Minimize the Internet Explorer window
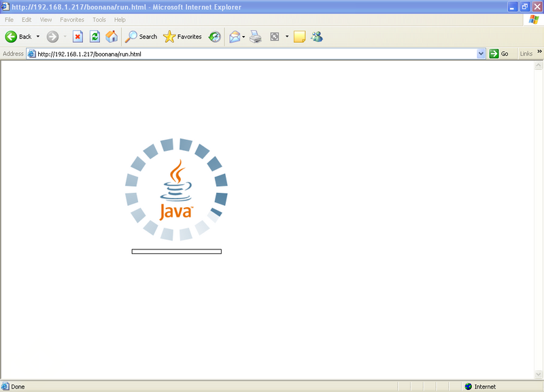Screen dimensions: 544x392 (x=513, y=7)
